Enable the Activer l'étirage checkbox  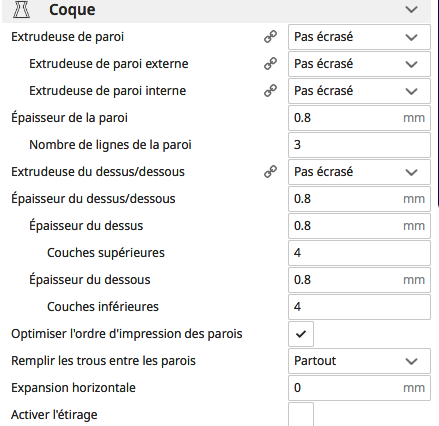301,414
